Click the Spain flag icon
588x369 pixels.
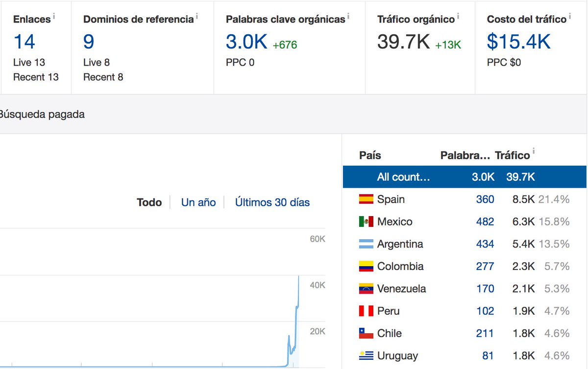(x=367, y=199)
